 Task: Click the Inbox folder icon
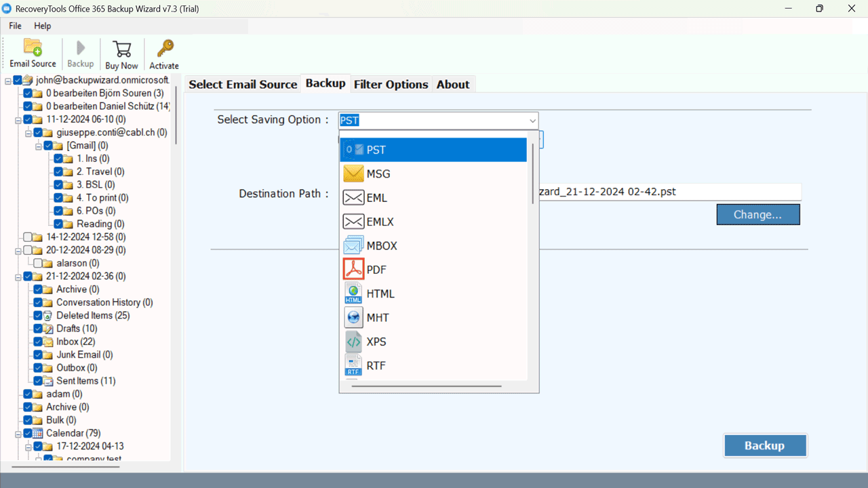[x=48, y=342]
